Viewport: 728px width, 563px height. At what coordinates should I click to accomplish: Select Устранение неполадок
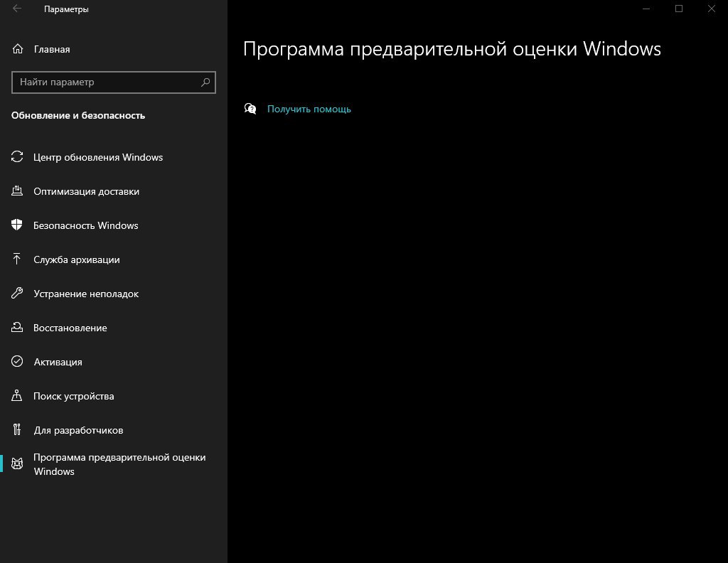pyautogui.click(x=86, y=294)
